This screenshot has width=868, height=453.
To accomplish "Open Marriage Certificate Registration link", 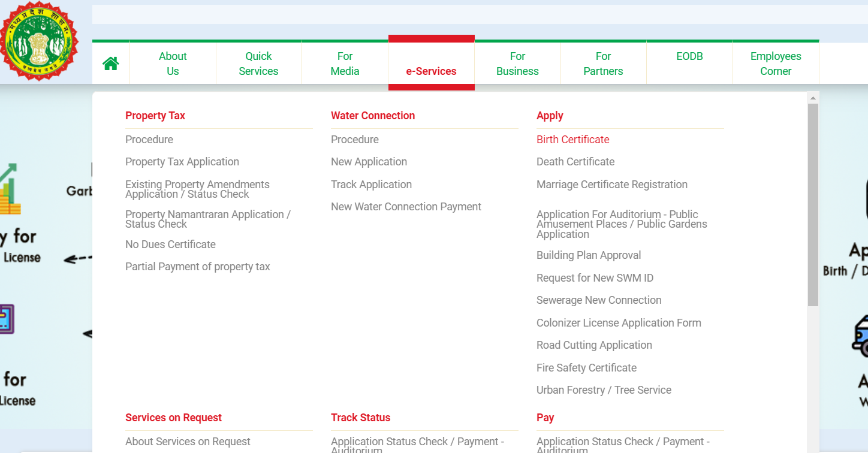I will click(611, 185).
